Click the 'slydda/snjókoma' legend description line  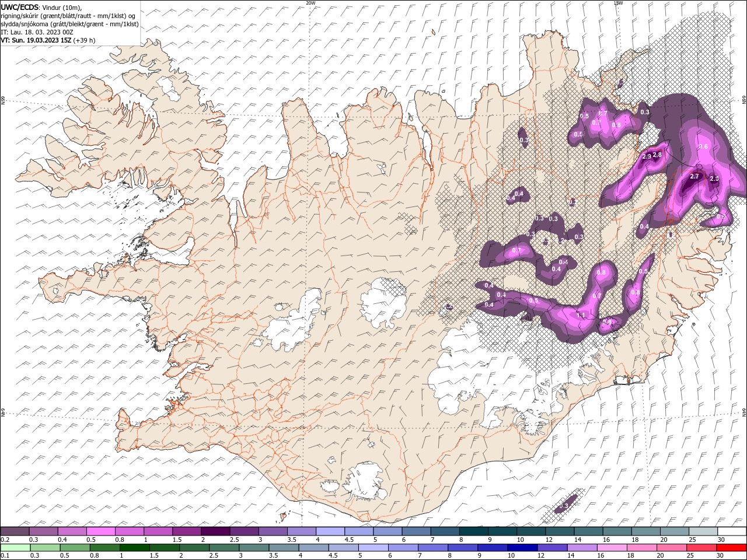click(x=69, y=24)
